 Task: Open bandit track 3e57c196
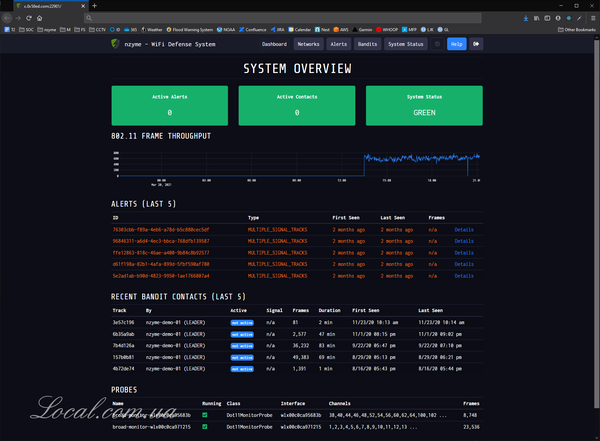123,322
